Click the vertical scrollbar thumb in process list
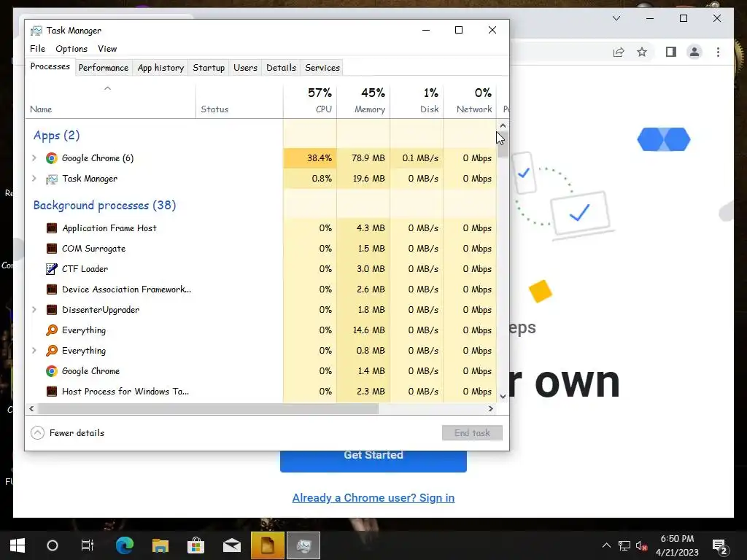The height and width of the screenshot is (560, 747). coord(503,145)
